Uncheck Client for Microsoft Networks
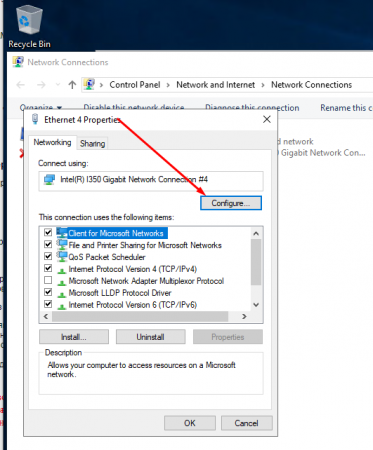The width and height of the screenshot is (373, 450). click(x=48, y=232)
